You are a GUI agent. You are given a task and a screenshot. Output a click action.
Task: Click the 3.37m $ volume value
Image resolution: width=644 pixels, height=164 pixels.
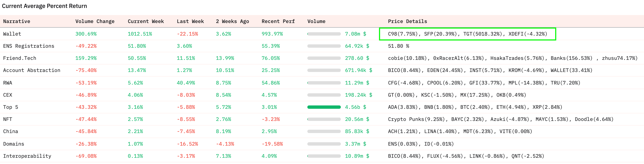tap(355, 144)
